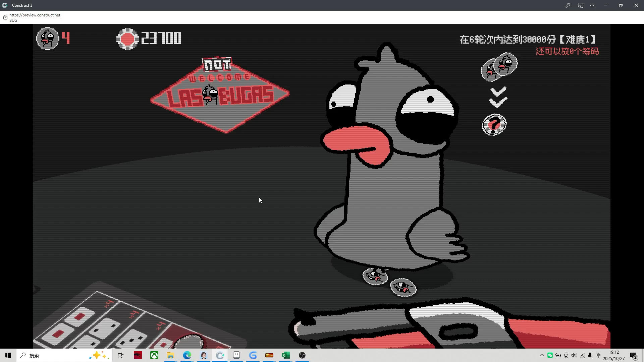Open Excel from the taskbar
The height and width of the screenshot is (362, 644).
click(x=286, y=355)
